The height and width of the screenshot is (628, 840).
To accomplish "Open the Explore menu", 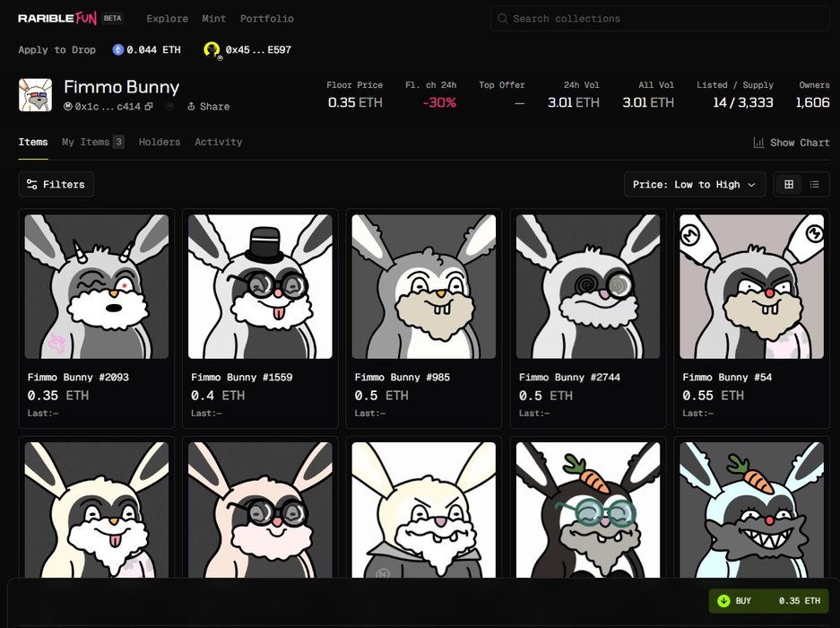I will pyautogui.click(x=167, y=18).
